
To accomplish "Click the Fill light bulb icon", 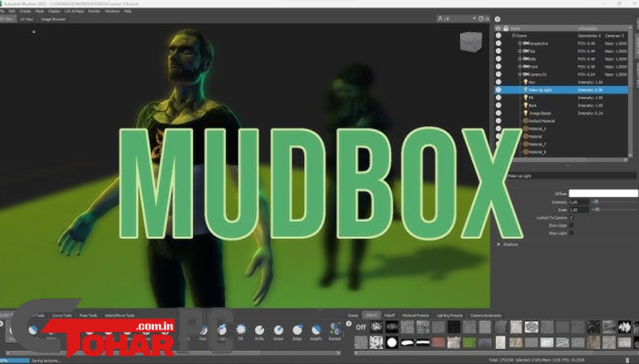I will (x=525, y=98).
